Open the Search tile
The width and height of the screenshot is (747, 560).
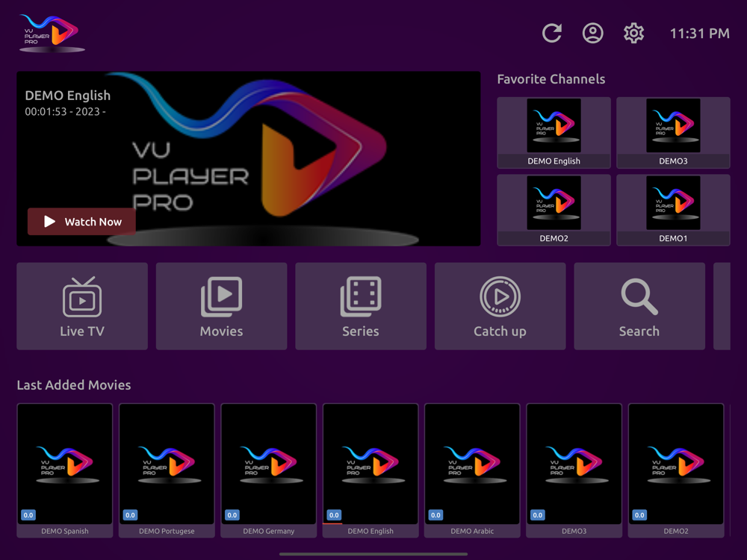[x=639, y=306]
